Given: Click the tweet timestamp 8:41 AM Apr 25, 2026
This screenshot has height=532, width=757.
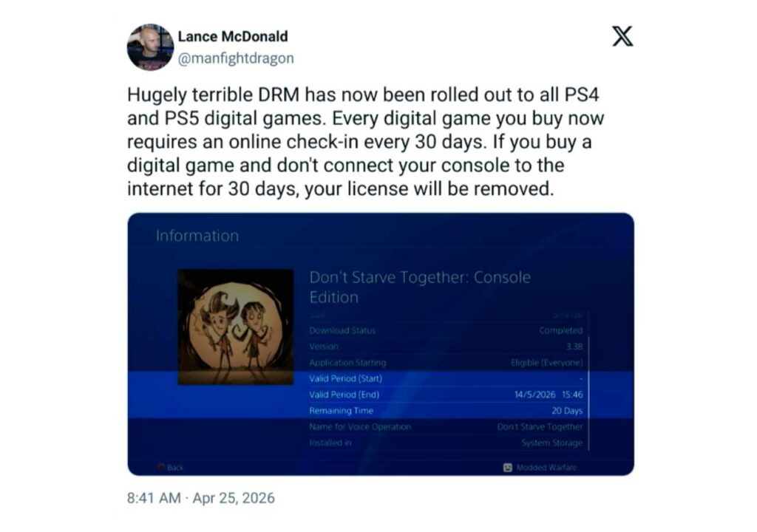Looking at the screenshot, I should click(201, 498).
